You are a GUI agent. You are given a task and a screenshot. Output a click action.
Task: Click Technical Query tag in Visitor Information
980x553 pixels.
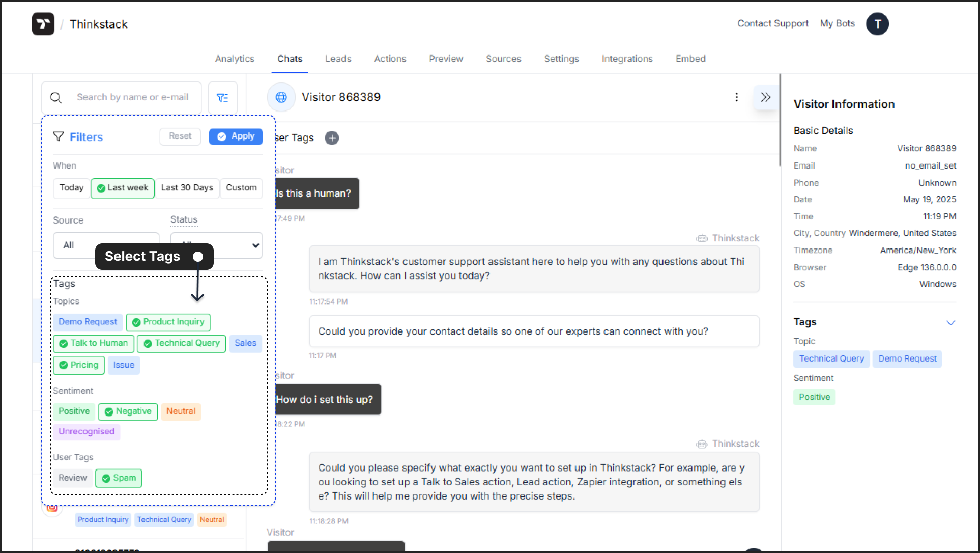831,359
